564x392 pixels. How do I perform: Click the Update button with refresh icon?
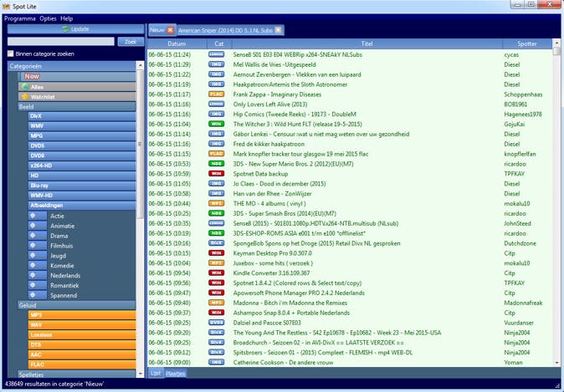[x=75, y=29]
